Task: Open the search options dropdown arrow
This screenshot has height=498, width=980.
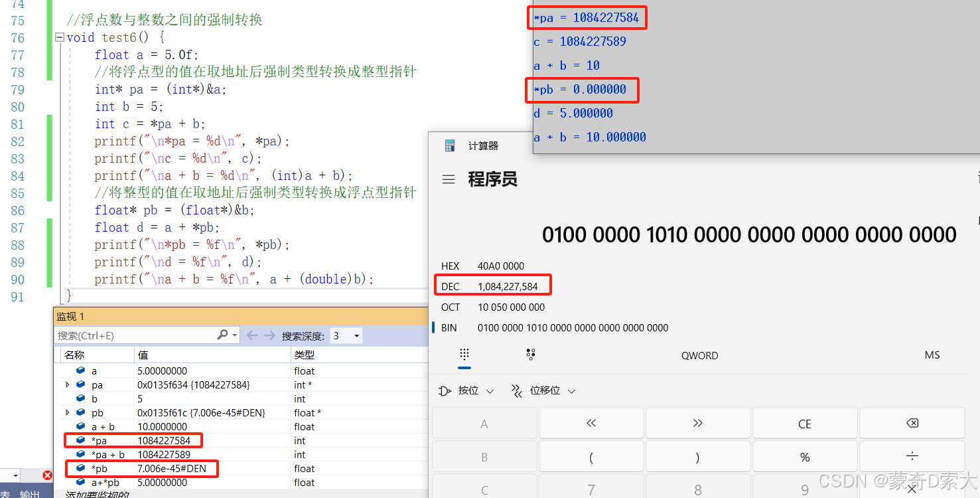Action: [235, 336]
